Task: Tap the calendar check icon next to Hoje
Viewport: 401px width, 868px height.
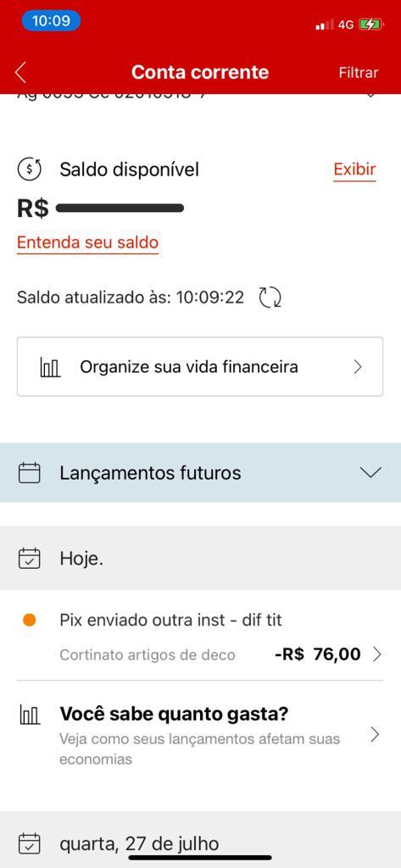Action: (x=30, y=559)
